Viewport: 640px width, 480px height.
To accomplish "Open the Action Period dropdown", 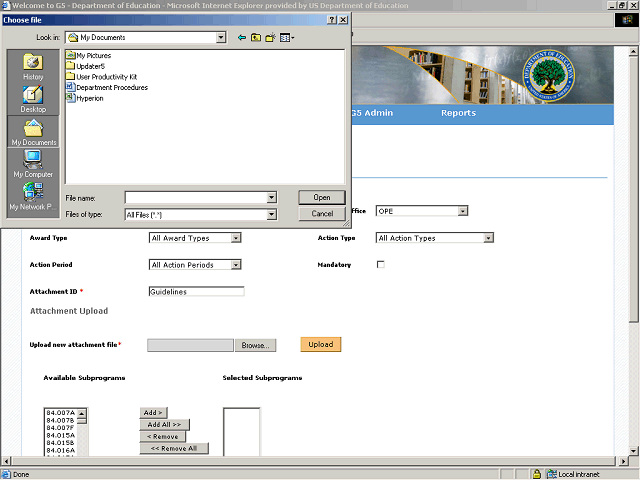I will 195,265.
